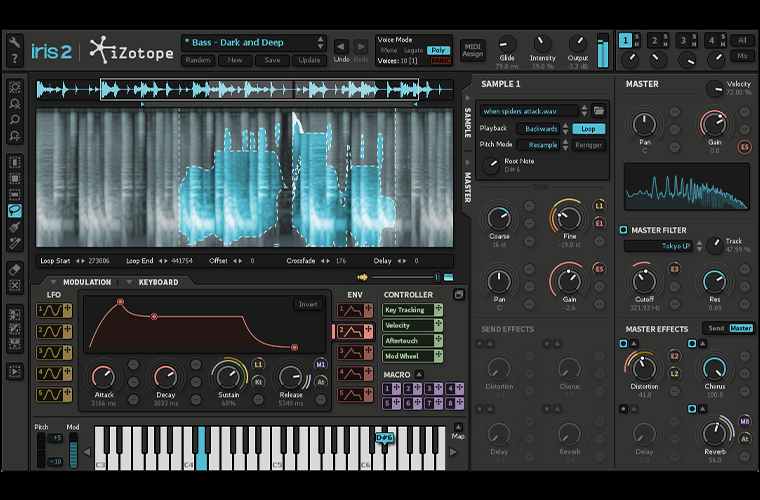Enable Mono voice mode
This screenshot has width=760, height=500.
[x=389, y=50]
